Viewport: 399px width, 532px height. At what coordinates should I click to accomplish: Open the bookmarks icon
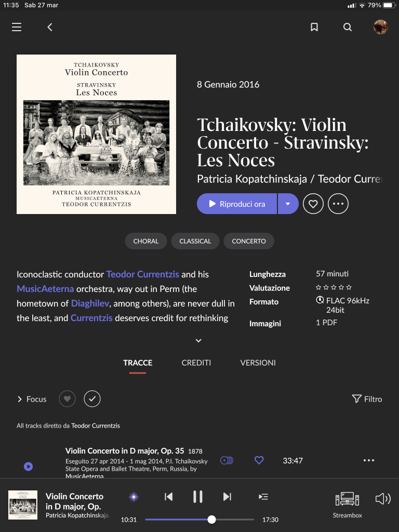point(314,27)
